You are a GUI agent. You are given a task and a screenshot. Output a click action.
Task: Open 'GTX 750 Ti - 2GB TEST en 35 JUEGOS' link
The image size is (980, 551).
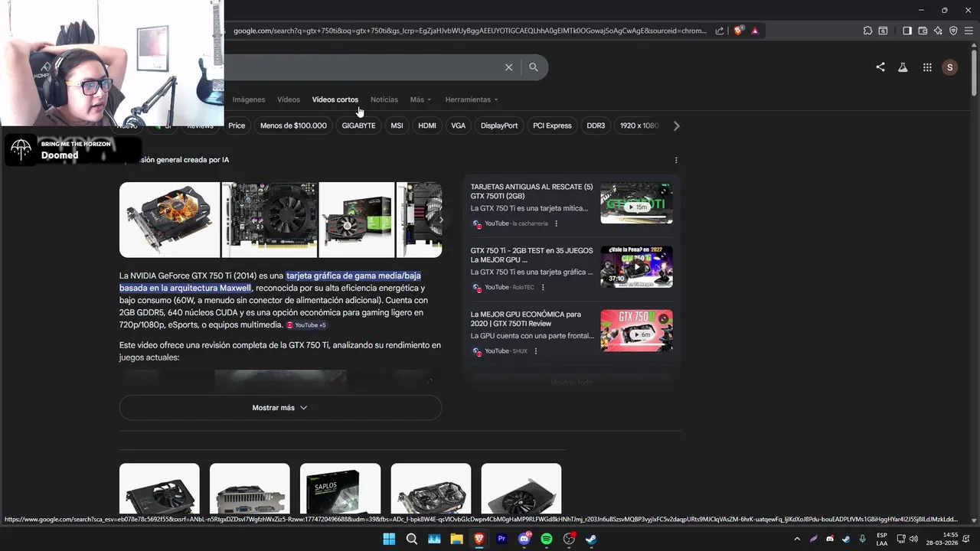click(x=531, y=255)
